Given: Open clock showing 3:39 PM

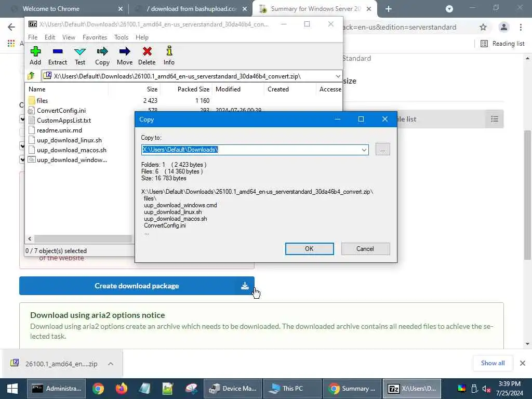Looking at the screenshot, I should pyautogui.click(x=510, y=389).
